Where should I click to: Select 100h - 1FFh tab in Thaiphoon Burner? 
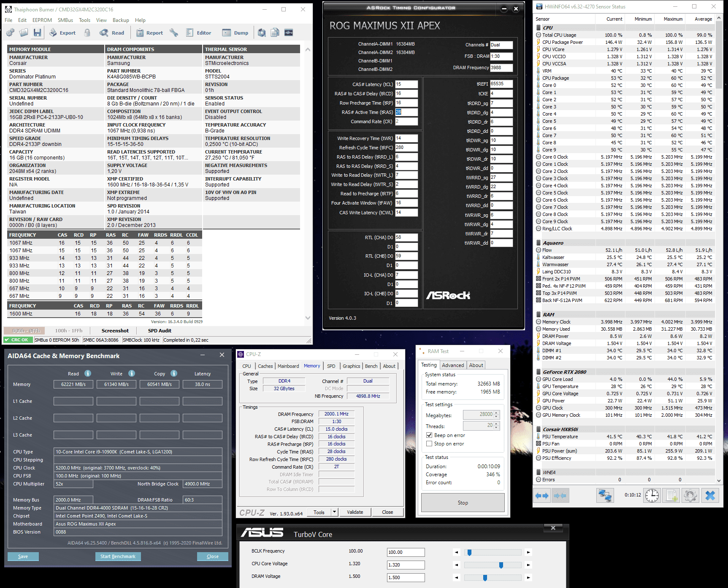[69, 331]
